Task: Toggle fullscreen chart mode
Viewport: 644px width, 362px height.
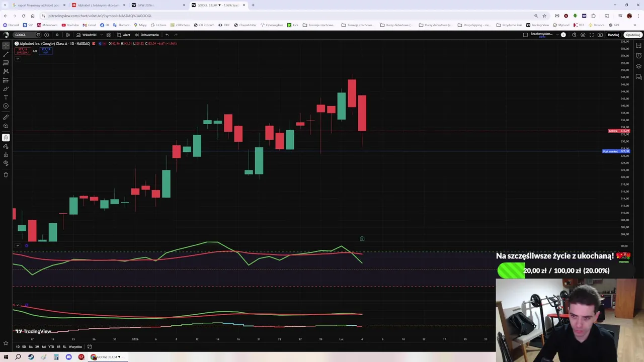Action: point(592,35)
